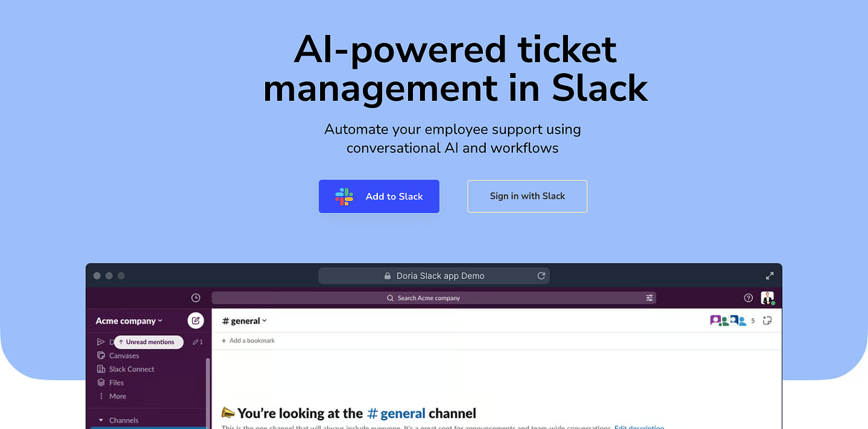Open Files in the sidebar
The image size is (868, 429).
pyautogui.click(x=116, y=383)
